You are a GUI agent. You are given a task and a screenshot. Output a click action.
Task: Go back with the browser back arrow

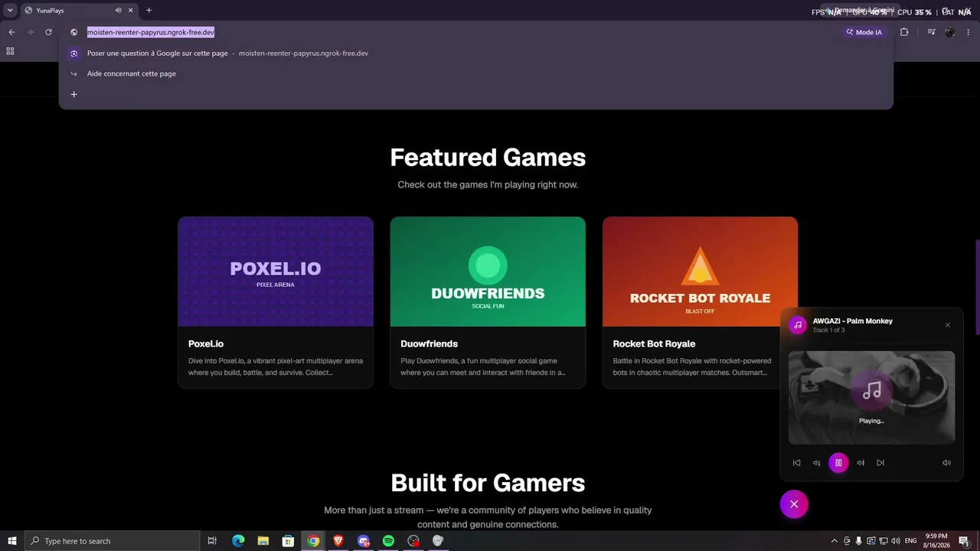point(11,32)
